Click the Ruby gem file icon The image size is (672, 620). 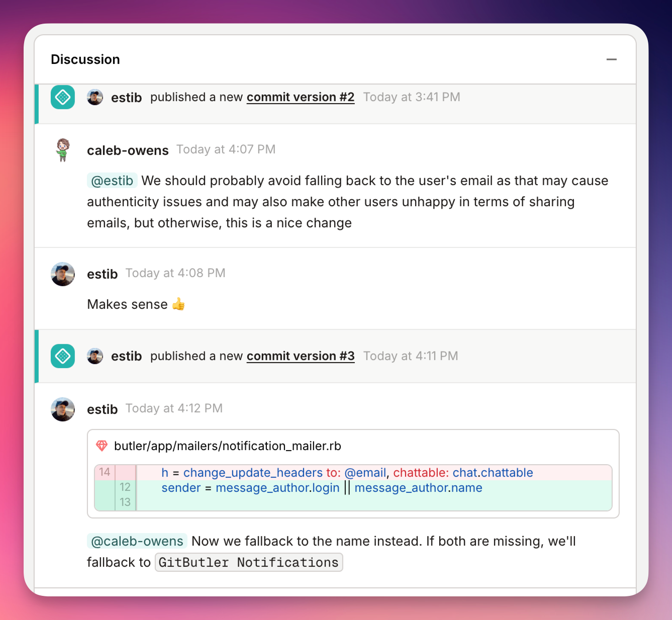[102, 446]
